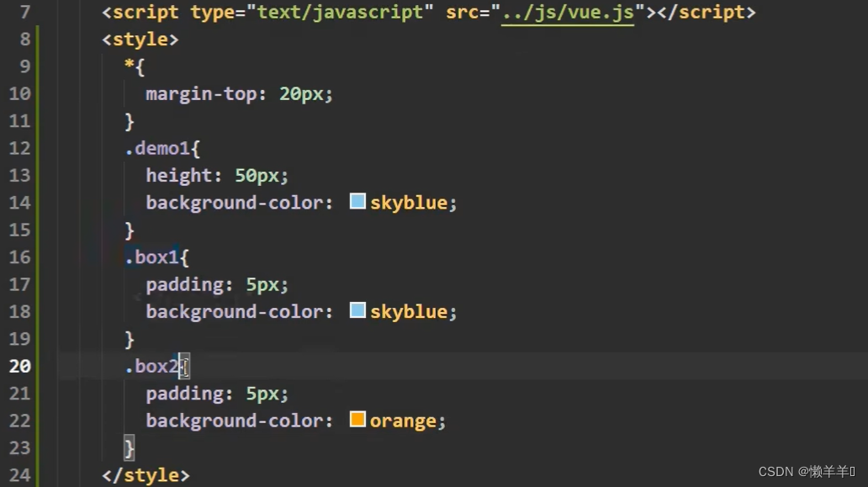Click the universal selector asterisk
This screenshot has height=487, width=868.
click(129, 65)
